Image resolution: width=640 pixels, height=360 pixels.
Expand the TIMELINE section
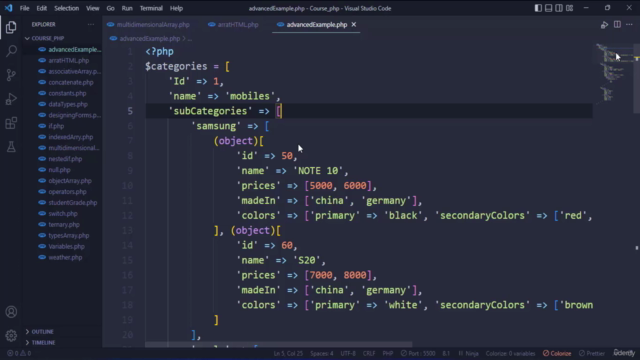point(43,343)
